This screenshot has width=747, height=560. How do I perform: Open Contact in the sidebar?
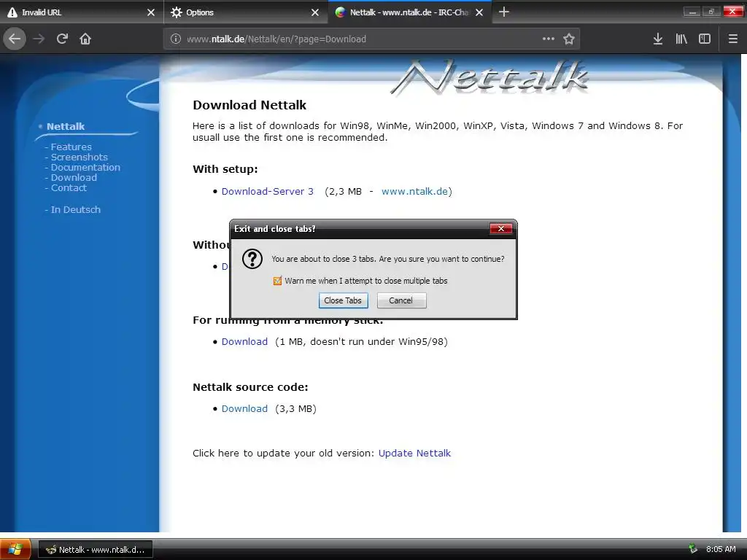click(69, 187)
